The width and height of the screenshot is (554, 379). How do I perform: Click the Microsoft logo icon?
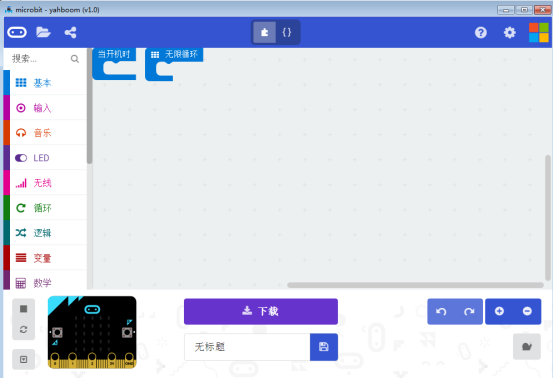(538, 32)
